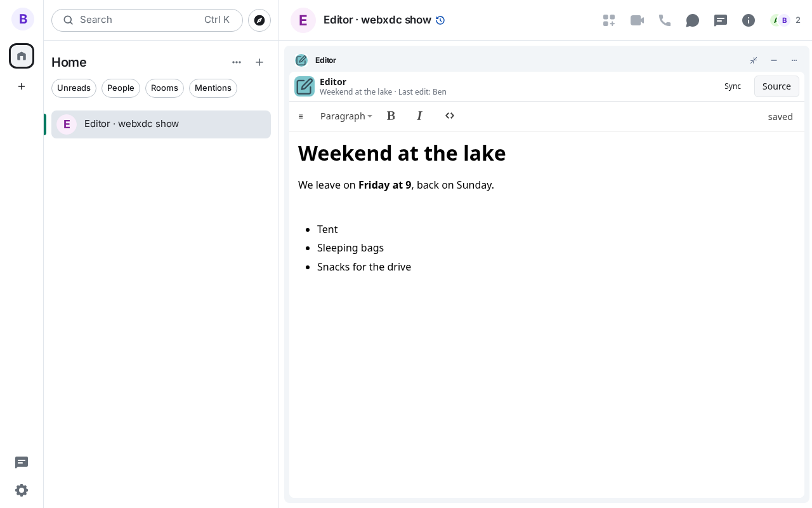Viewport: 812px width, 508px height.
Task: Open the add widgets grid icon
Action: click(609, 20)
